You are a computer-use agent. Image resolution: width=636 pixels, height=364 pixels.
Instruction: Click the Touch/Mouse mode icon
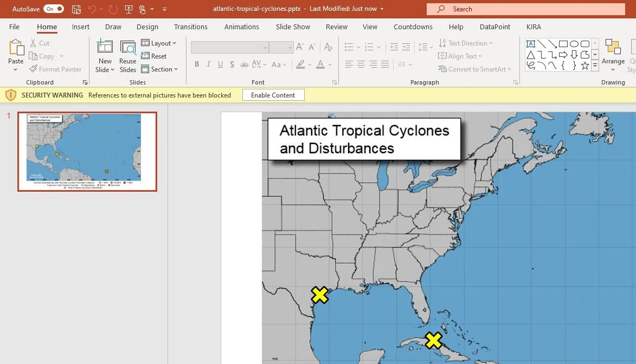tap(142, 9)
